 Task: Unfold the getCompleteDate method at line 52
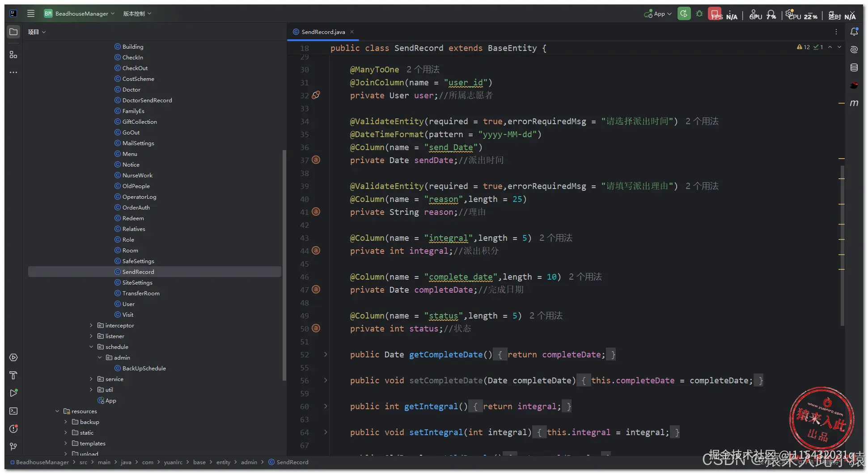click(326, 354)
